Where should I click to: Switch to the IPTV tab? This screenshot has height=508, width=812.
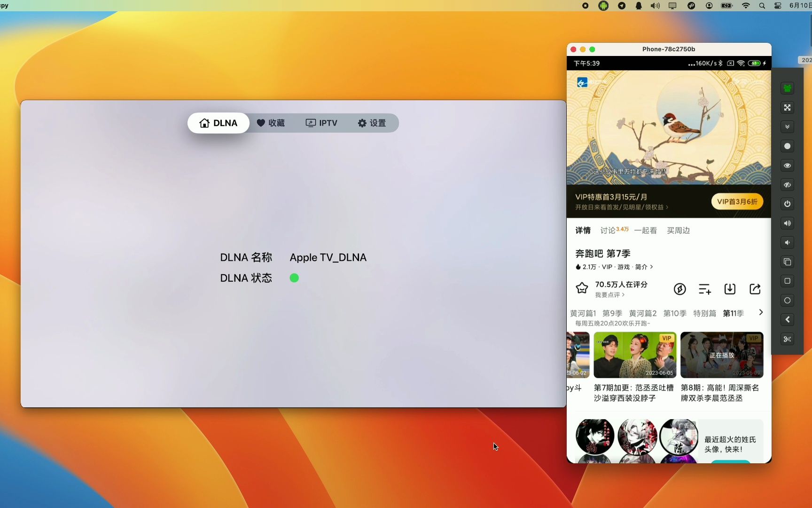click(x=321, y=123)
